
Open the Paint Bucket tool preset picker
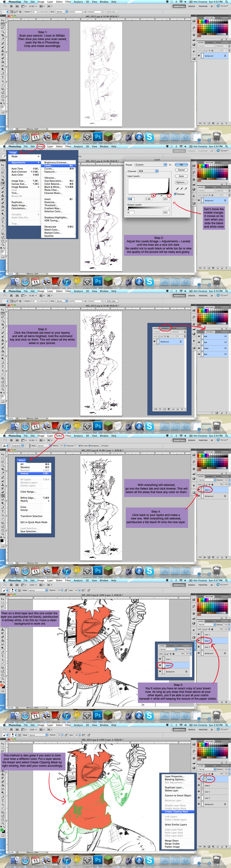(x=5, y=445)
